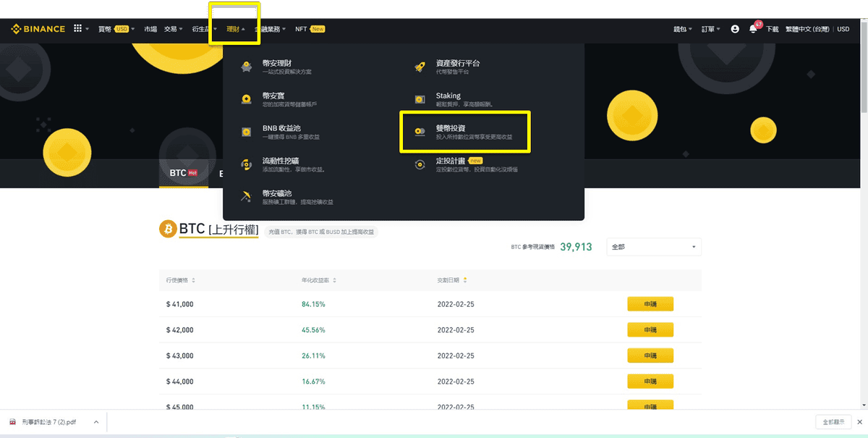Image resolution: width=868 pixels, height=438 pixels.
Task: Open download options chevron for PDF file
Action: coord(95,421)
